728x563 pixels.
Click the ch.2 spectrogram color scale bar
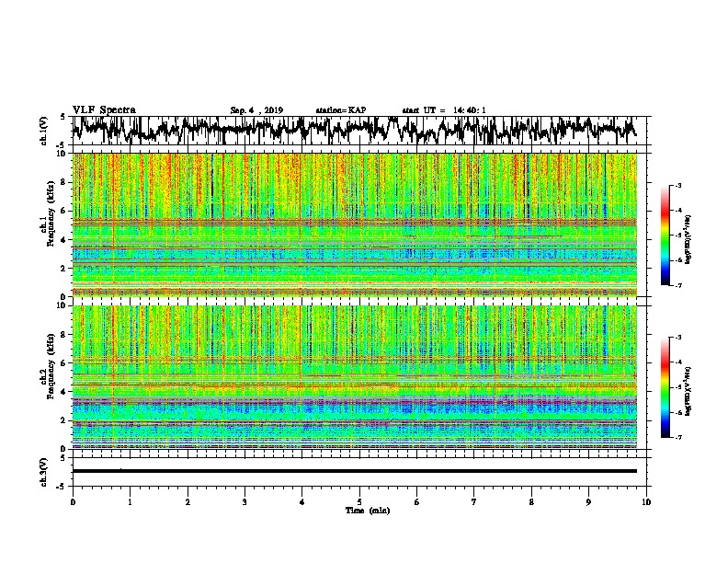(x=665, y=387)
